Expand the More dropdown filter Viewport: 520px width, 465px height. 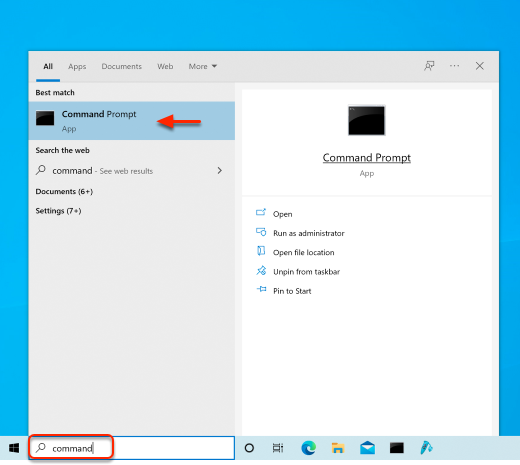click(x=203, y=67)
